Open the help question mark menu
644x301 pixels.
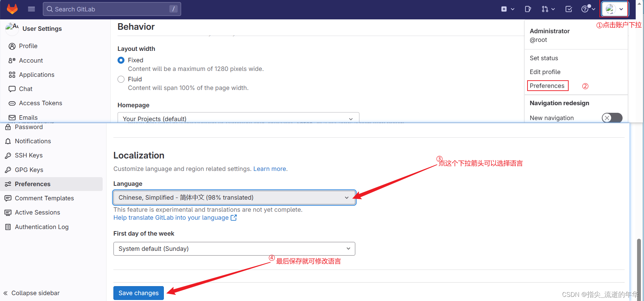pyautogui.click(x=588, y=9)
